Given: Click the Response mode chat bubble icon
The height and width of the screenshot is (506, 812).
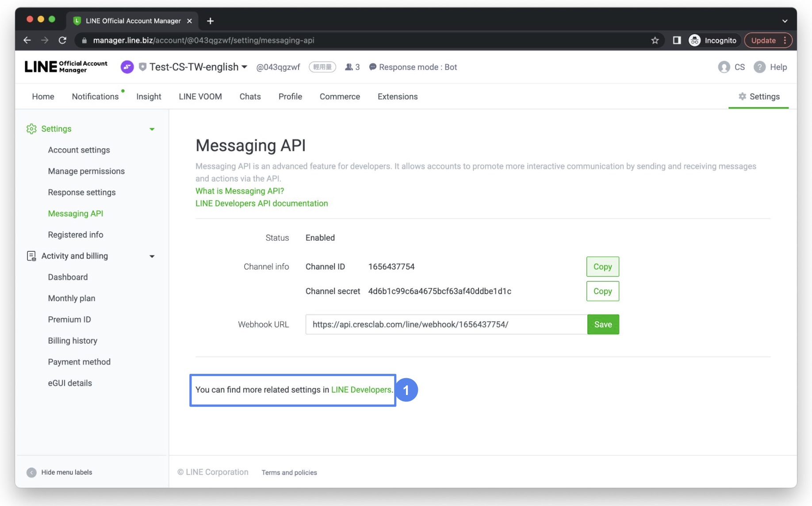Looking at the screenshot, I should point(372,67).
